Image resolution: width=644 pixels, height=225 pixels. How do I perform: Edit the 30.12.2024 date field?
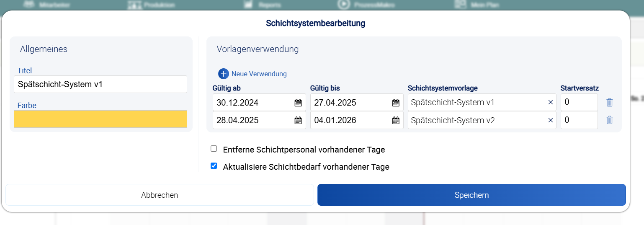click(259, 102)
